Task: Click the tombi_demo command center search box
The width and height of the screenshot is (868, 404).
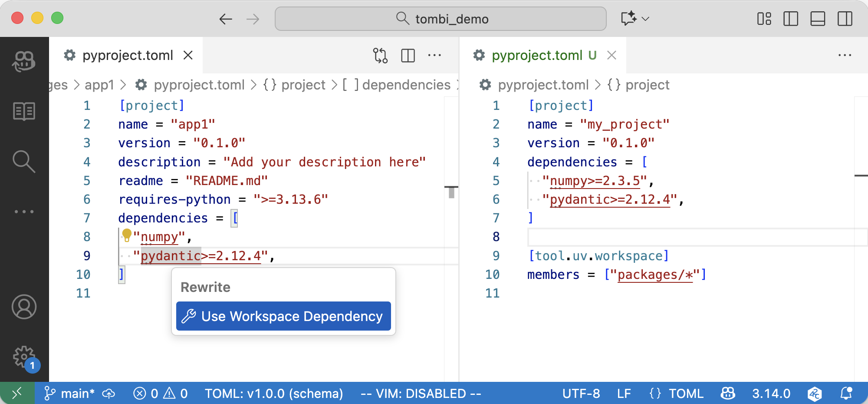Action: [x=441, y=19]
